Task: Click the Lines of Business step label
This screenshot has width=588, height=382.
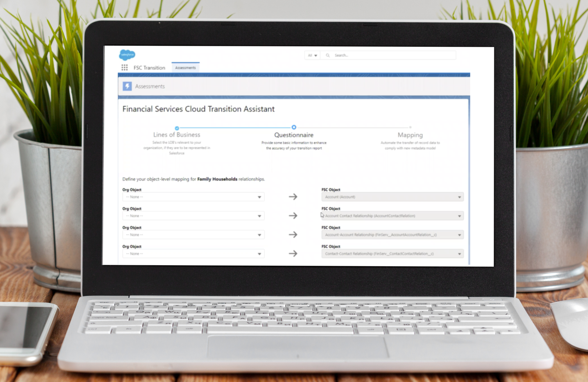Action: tap(177, 135)
